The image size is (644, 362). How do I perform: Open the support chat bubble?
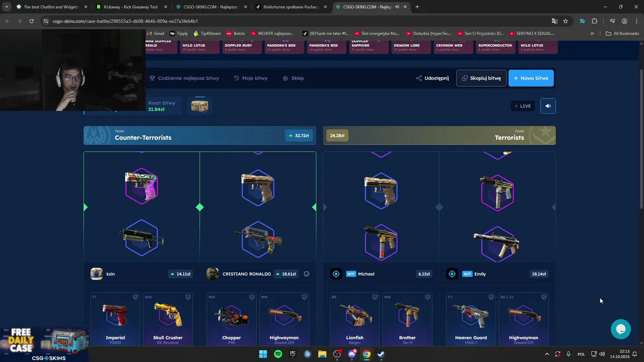pyautogui.click(x=621, y=329)
